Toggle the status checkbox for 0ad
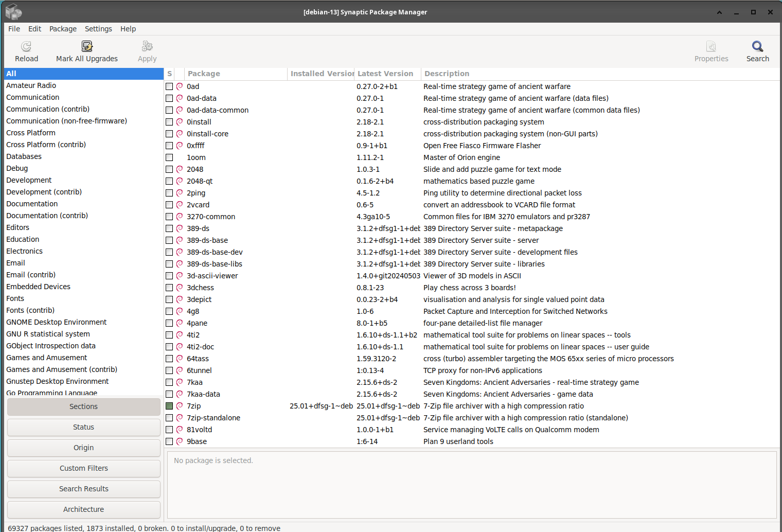This screenshot has width=782, height=532. point(169,86)
